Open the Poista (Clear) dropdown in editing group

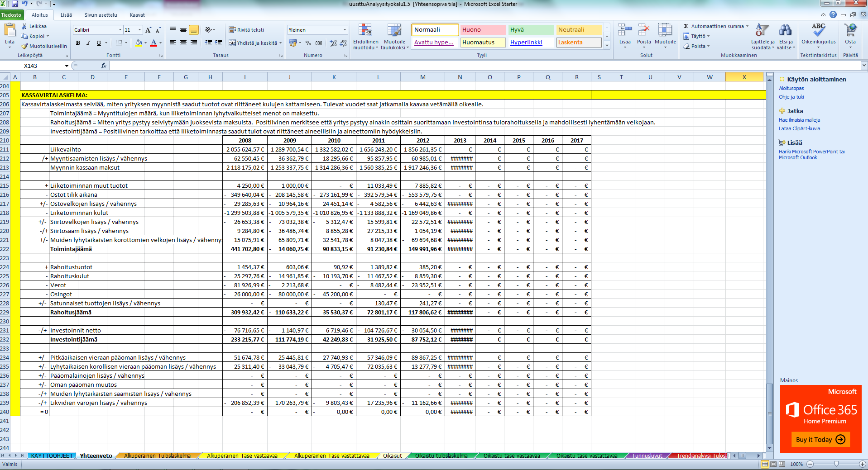pos(697,46)
